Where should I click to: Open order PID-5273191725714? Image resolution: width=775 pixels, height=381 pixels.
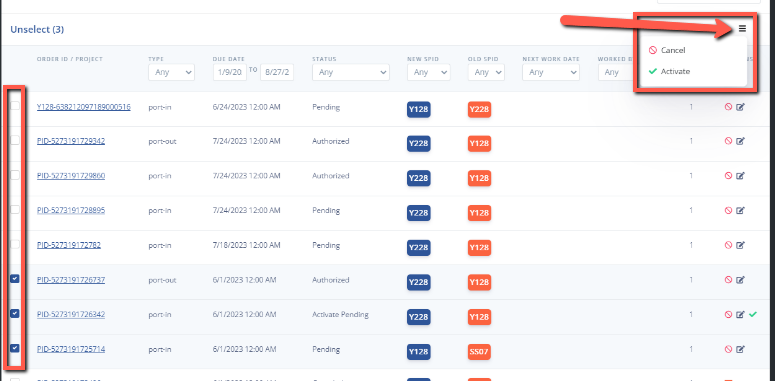(x=71, y=349)
